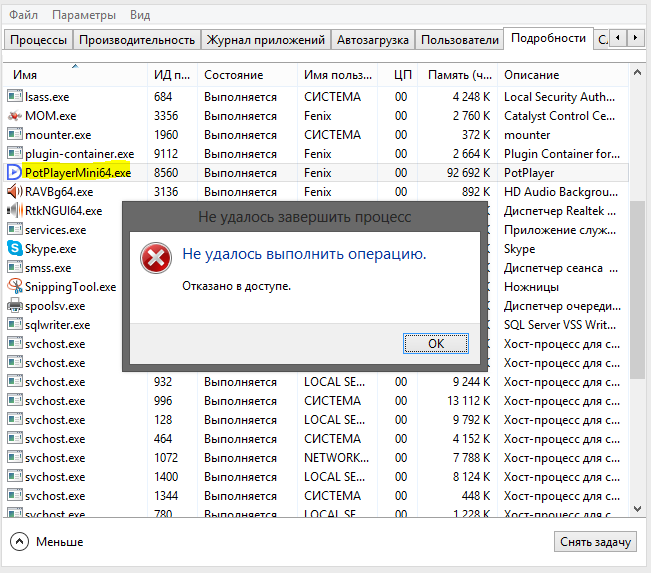Viewport: 651px width, 573px height.
Task: Select the MOM.exe row name
Action: click(51, 116)
